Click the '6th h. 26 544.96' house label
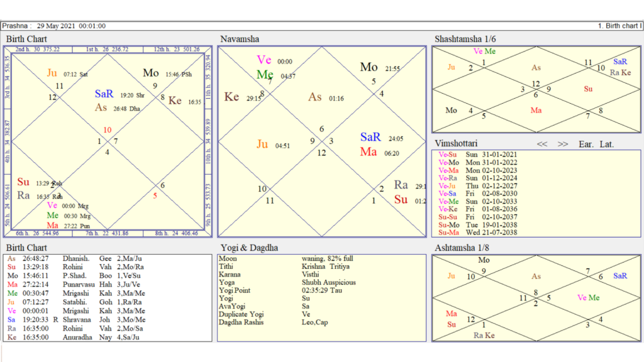644x362 pixels. 37,233
